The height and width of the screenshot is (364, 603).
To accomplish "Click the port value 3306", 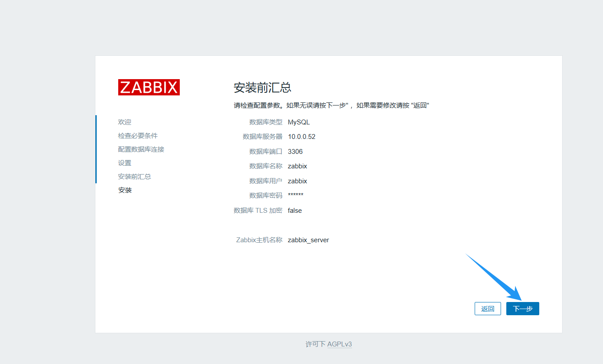I will coord(295,152).
